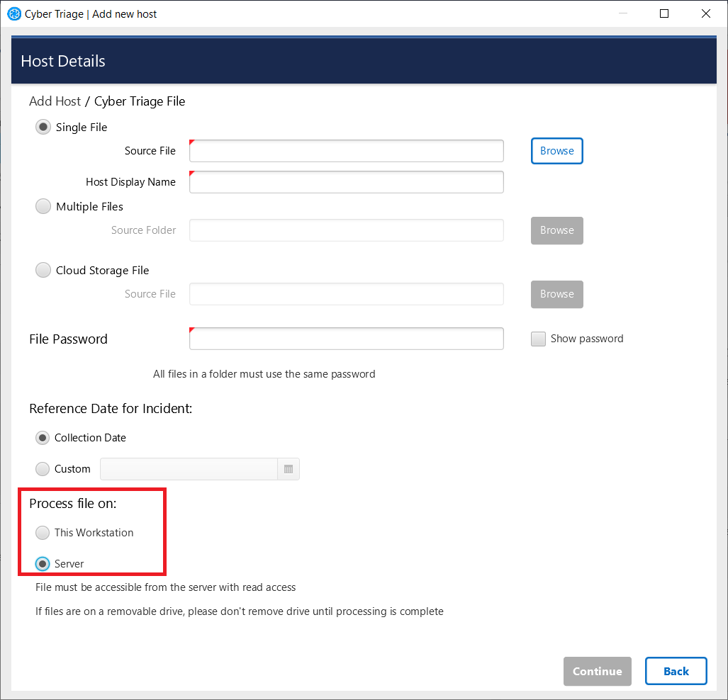
Task: Maximize the Add new host window
Action: (664, 13)
